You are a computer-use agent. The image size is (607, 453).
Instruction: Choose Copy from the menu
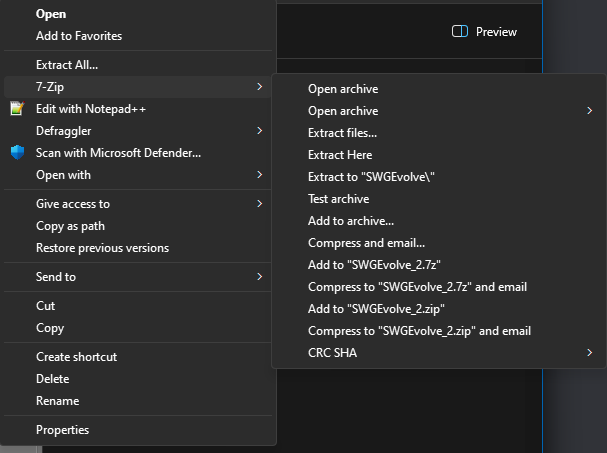138,328
